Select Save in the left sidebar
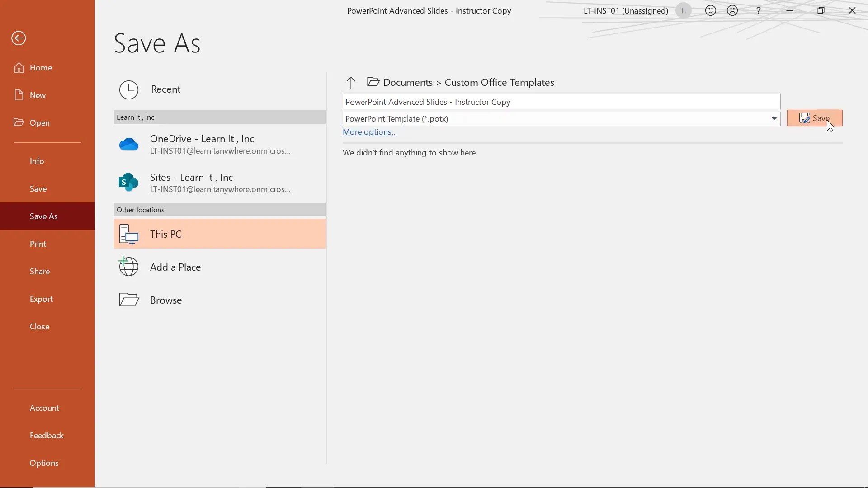This screenshot has width=868, height=488. click(x=47, y=189)
